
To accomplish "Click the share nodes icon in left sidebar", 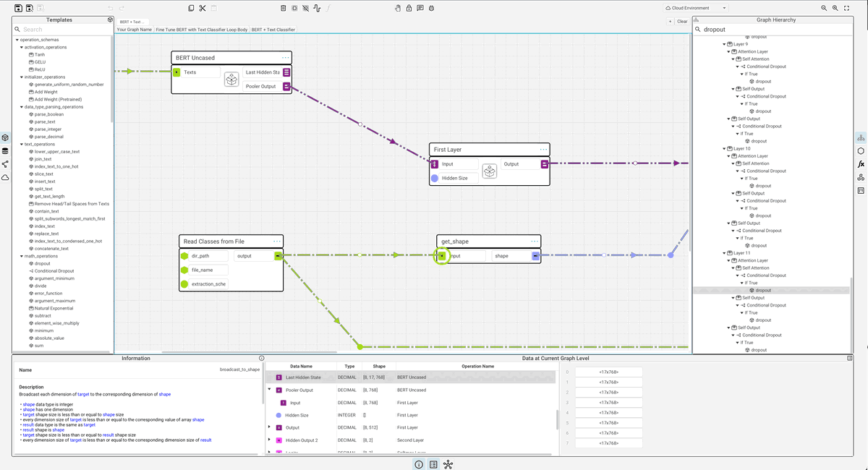I will point(5,164).
